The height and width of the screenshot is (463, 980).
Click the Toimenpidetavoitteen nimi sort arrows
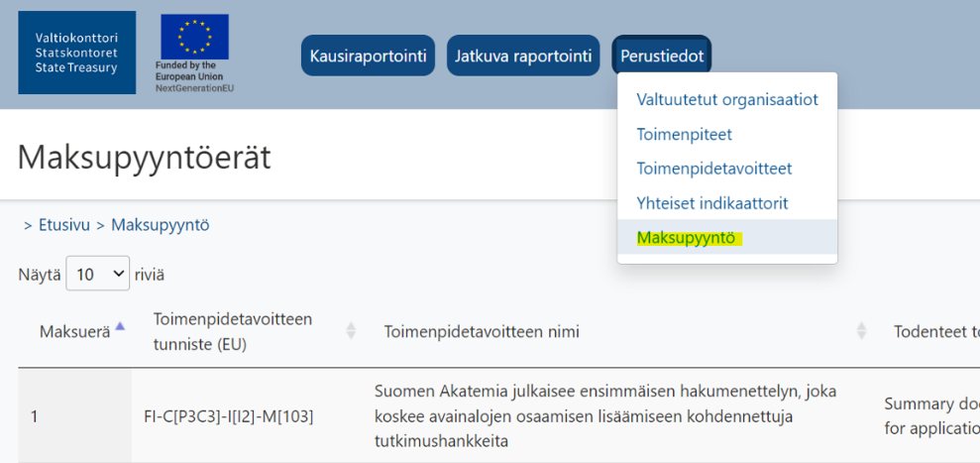(x=861, y=331)
